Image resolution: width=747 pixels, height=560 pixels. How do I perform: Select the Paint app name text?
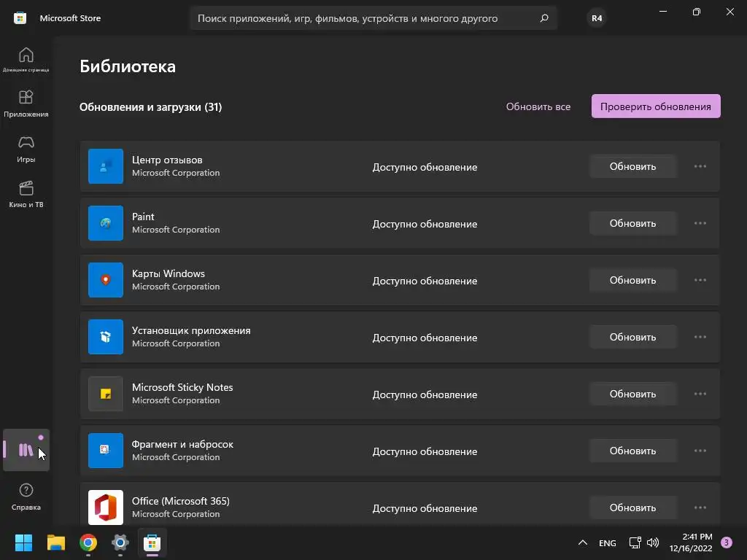143,217
